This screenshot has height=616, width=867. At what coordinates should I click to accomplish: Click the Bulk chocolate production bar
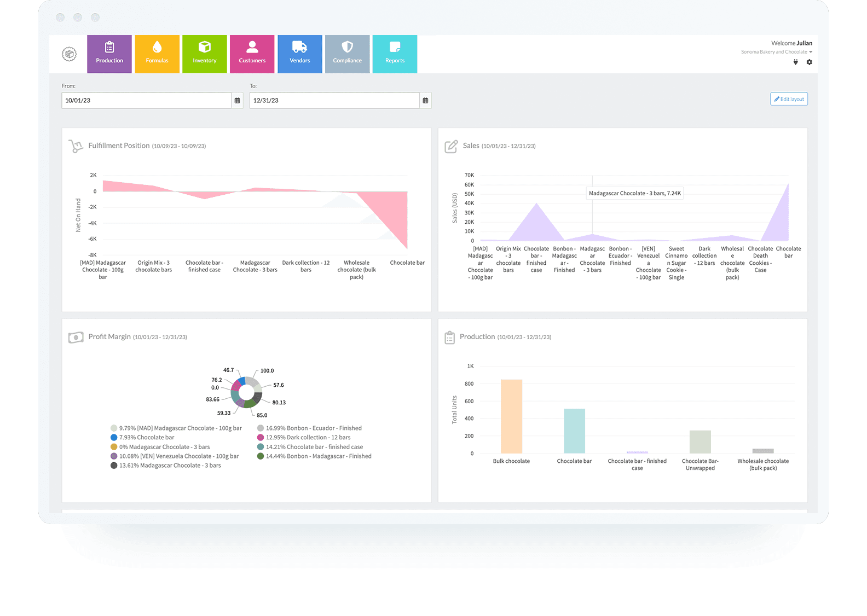(511, 416)
